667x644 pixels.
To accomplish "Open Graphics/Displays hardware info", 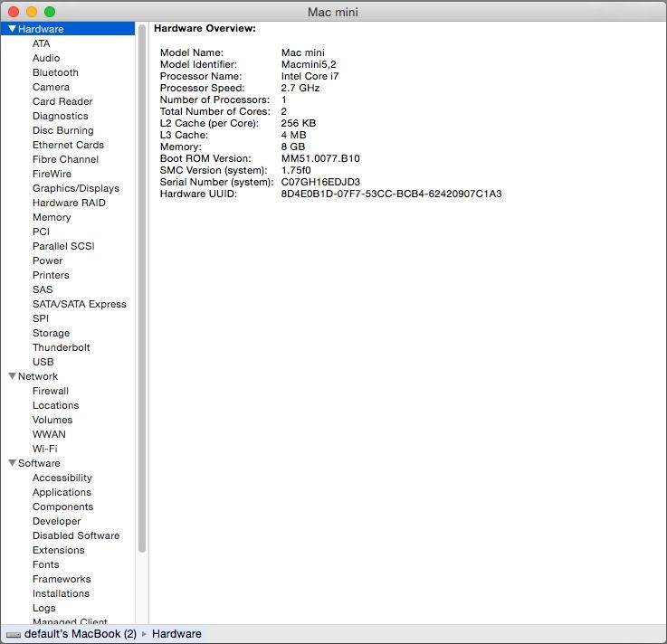I will [x=75, y=188].
